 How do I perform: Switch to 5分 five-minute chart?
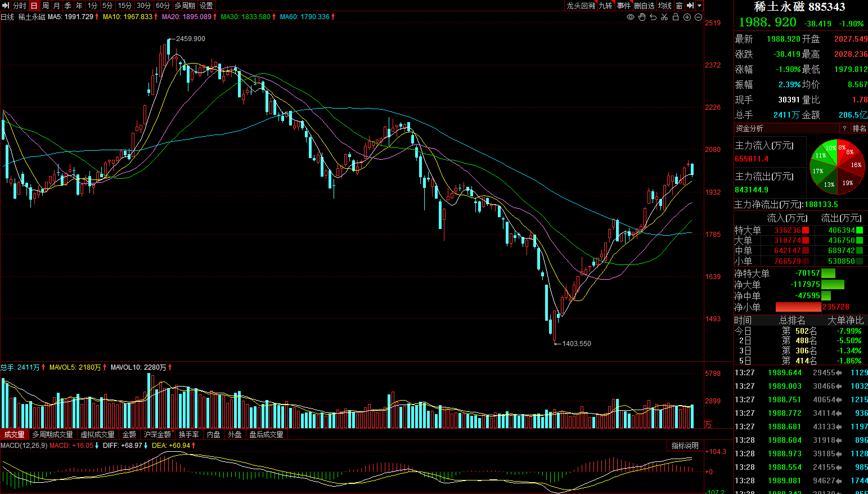107,6
